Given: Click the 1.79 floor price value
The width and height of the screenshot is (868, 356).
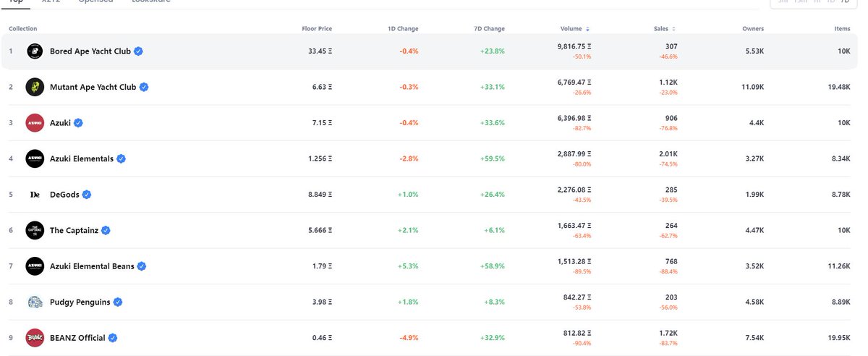Looking at the screenshot, I should coord(323,266).
